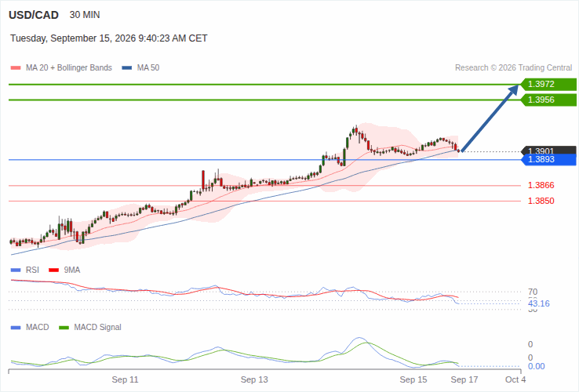
Task: Click the blue MACD legend marker
Action: tap(16, 328)
